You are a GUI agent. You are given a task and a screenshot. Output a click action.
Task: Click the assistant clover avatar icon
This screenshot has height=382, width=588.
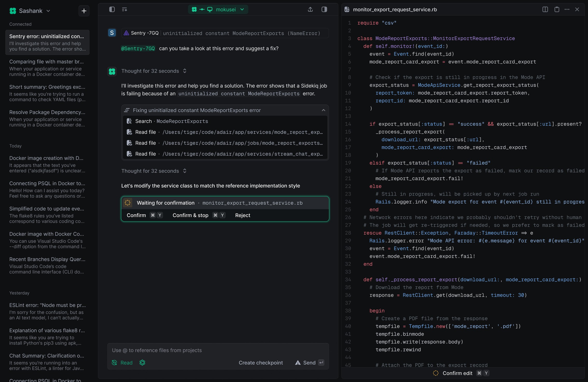click(x=112, y=71)
